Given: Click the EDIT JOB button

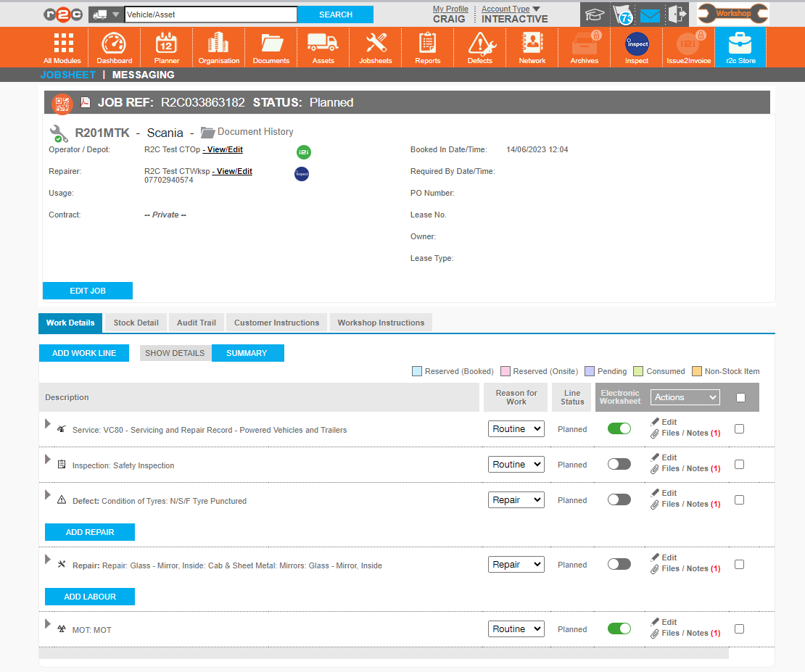Looking at the screenshot, I should [88, 291].
